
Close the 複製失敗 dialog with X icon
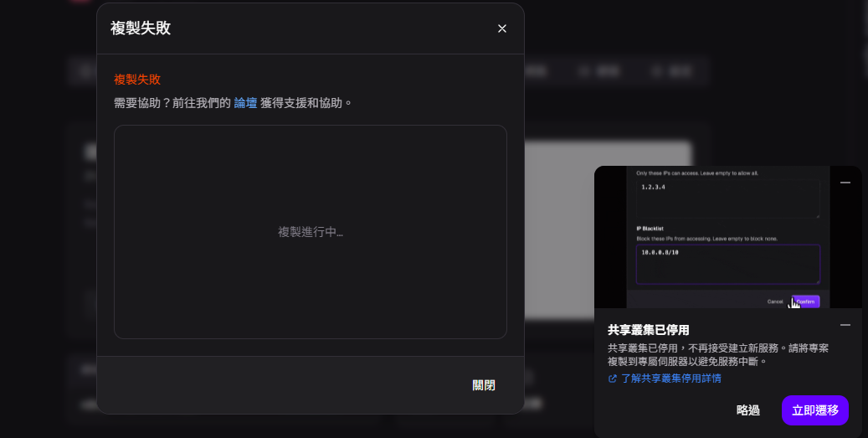point(501,28)
